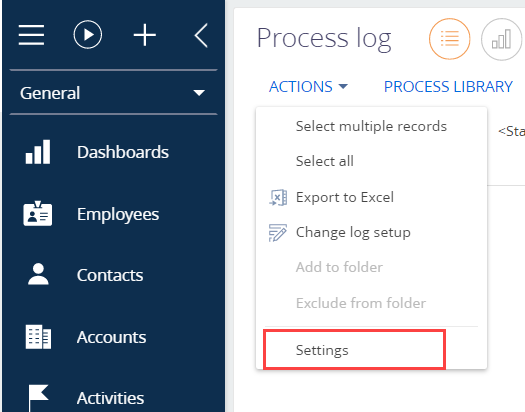
Task: Choose Select multiple records
Action: [371, 126]
